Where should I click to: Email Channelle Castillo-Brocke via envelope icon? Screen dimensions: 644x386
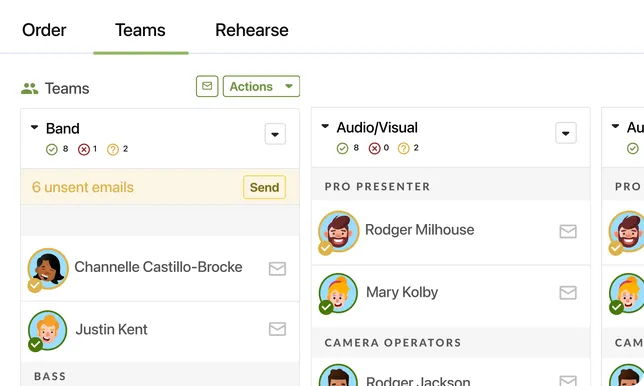(x=277, y=269)
